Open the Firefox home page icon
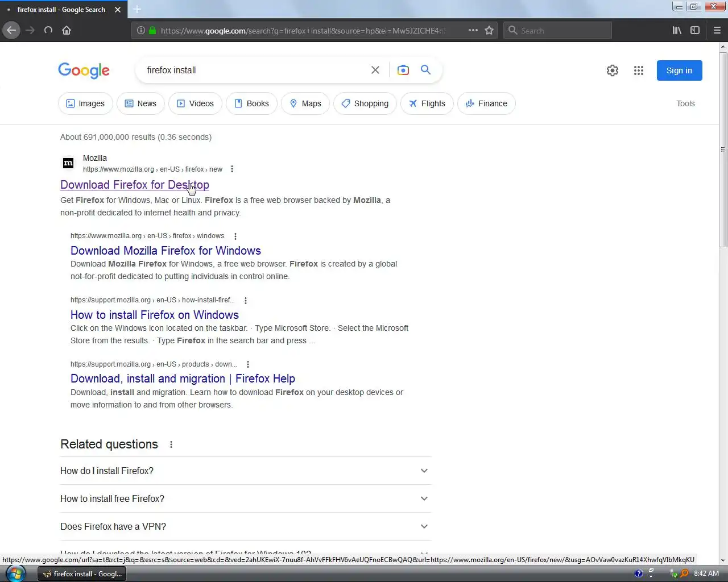This screenshot has height=582, width=728. [x=67, y=30]
